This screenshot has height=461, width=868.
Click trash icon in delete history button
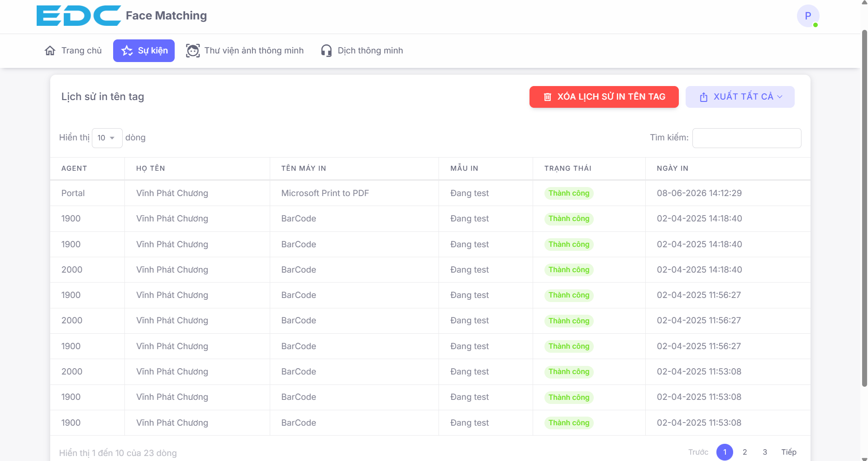click(548, 97)
